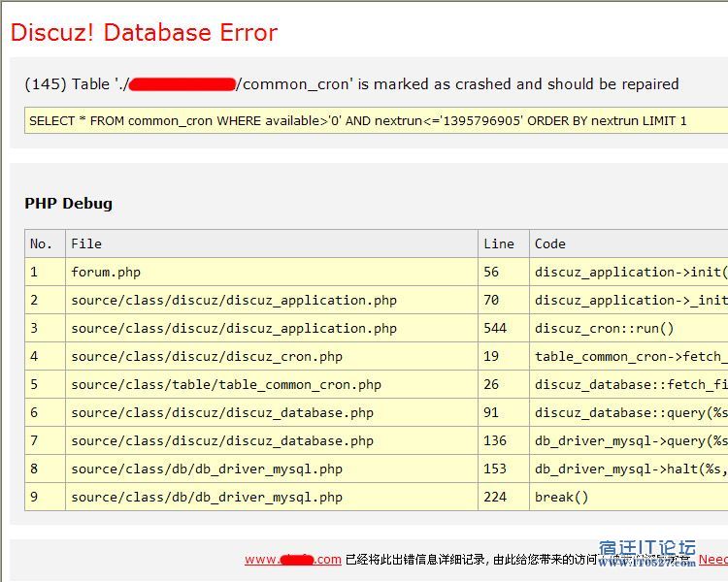This screenshot has width=728, height=582.
Task: Click discuz_application.php cell in row 3
Action: pos(272,328)
